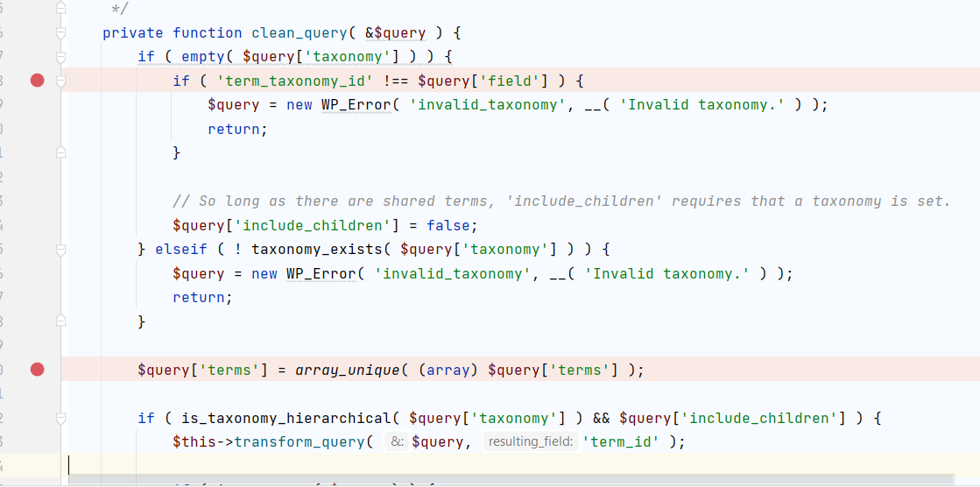Click the horizontal scrollbar under the code
980x487 pixels.
click(511, 479)
